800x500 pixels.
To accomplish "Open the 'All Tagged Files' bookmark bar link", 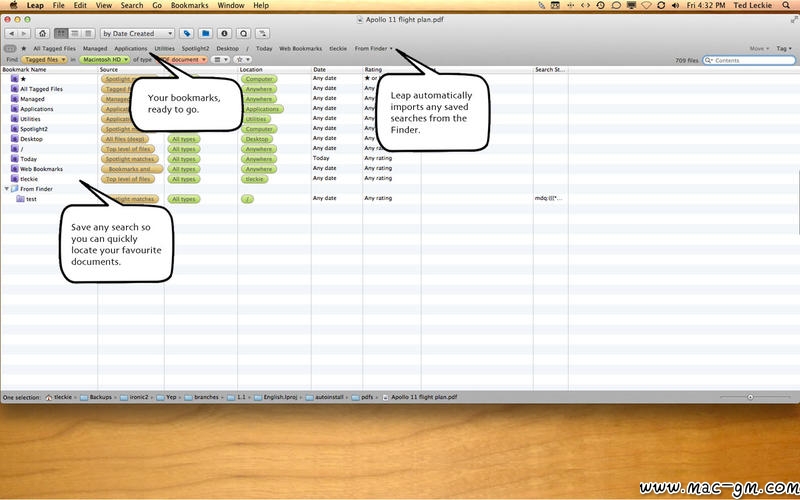I will pos(55,48).
